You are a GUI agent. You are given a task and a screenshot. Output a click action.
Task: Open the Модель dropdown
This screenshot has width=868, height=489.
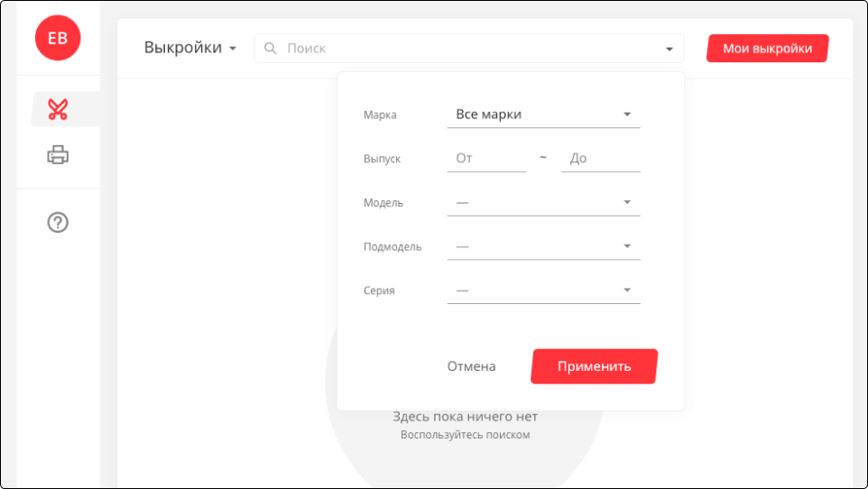(543, 202)
